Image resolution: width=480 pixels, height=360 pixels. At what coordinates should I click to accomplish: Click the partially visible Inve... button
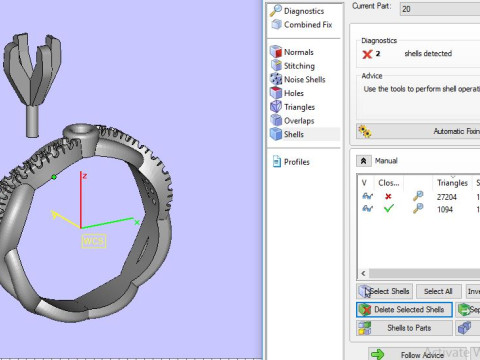pos(473,291)
